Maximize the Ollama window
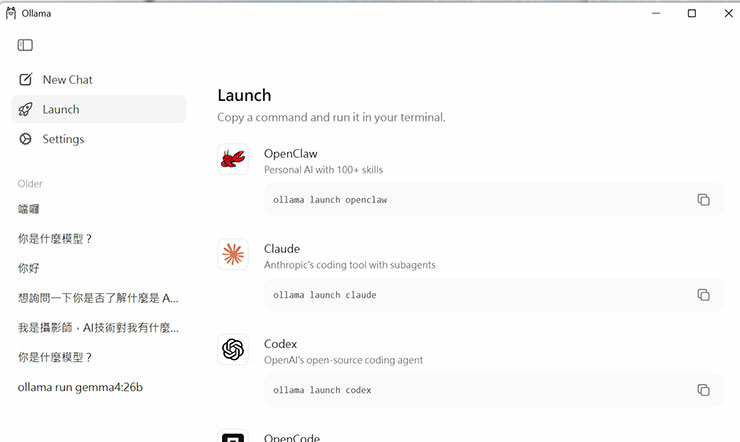The image size is (740, 442). pos(692,13)
